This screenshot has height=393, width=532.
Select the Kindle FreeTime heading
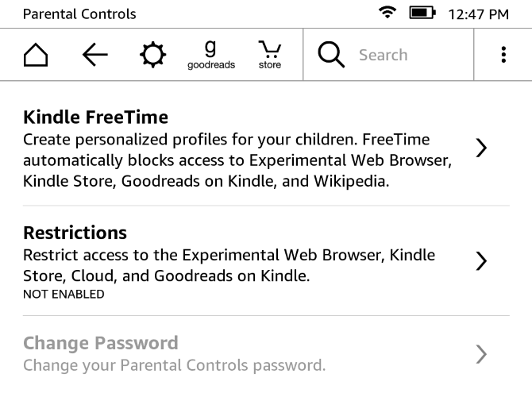[x=95, y=118]
